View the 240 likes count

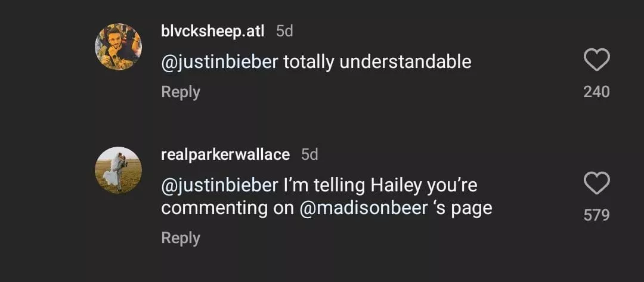click(596, 91)
